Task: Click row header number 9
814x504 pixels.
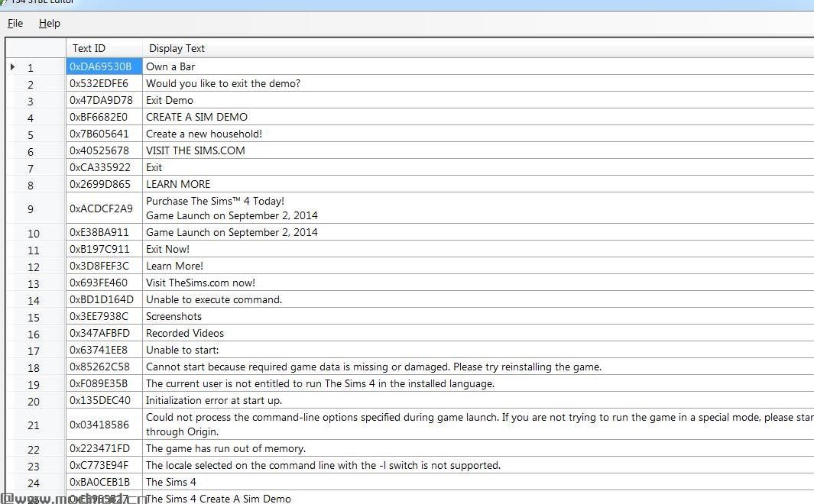Action: tap(31, 208)
